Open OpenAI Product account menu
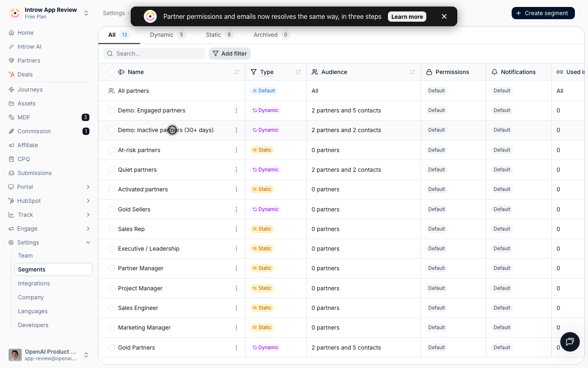 pyautogui.click(x=49, y=355)
